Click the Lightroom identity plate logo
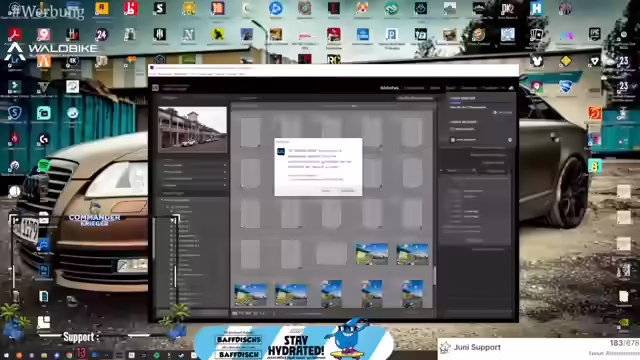The width and height of the screenshot is (640, 360). [155, 88]
